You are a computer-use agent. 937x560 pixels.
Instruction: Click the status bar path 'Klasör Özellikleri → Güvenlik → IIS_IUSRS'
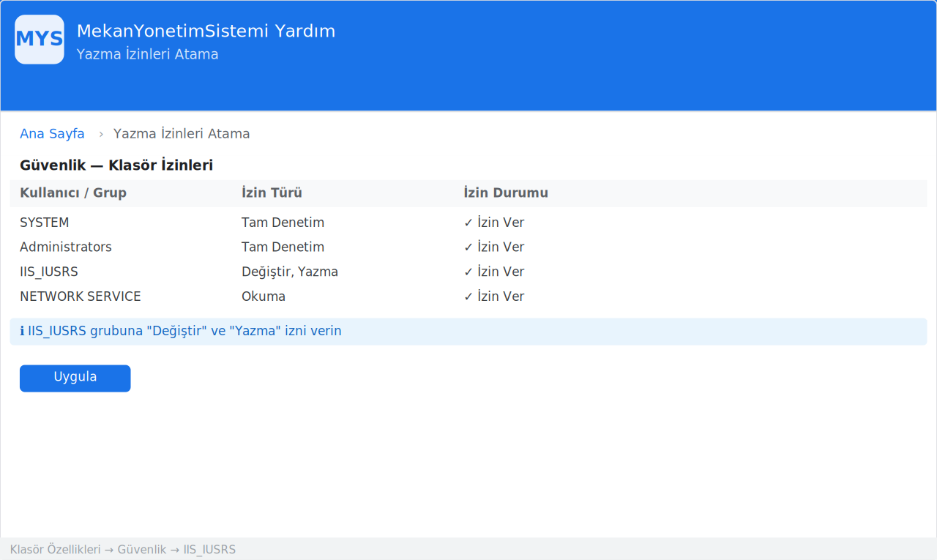[x=123, y=550]
